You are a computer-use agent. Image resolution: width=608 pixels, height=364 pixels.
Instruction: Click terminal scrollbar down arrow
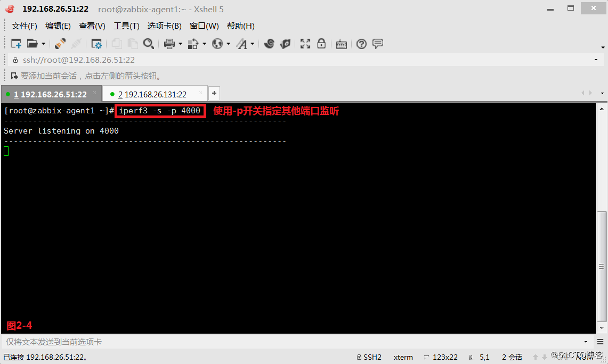point(602,328)
